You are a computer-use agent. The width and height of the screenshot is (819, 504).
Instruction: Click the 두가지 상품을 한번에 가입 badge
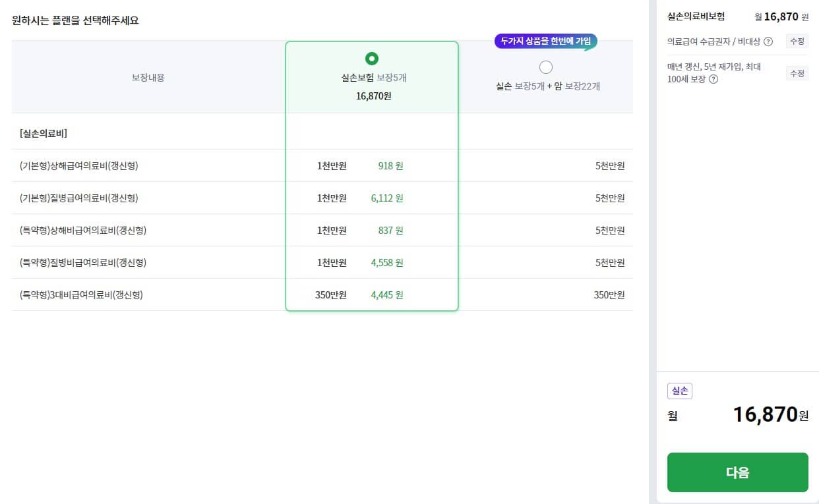click(x=547, y=41)
